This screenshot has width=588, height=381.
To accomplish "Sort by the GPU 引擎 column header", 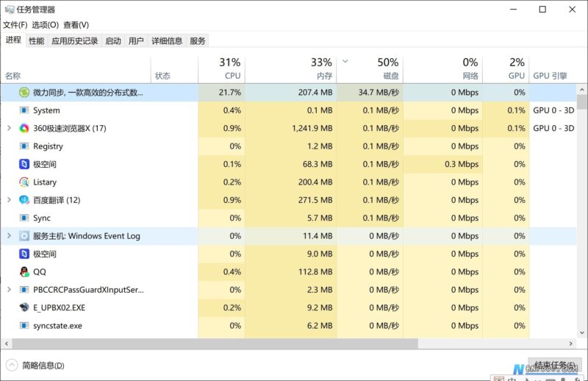I will tap(553, 69).
